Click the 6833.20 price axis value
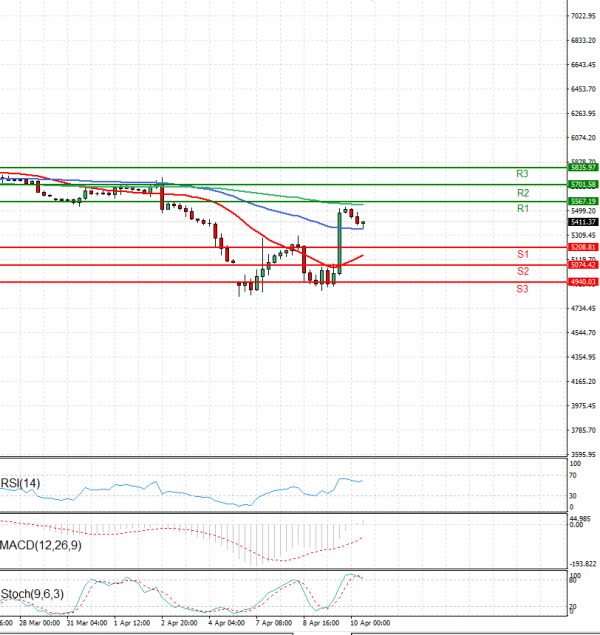The width and height of the screenshot is (600, 635). coord(583,40)
